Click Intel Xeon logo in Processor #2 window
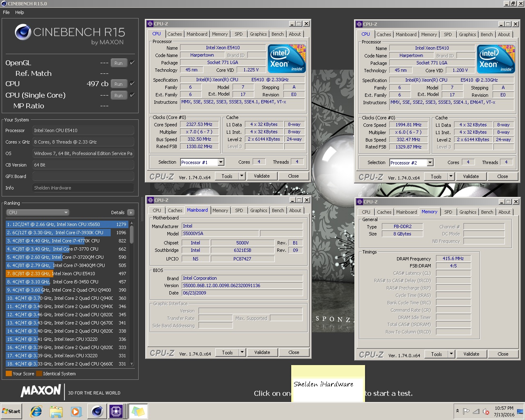525x420 pixels. [496, 59]
